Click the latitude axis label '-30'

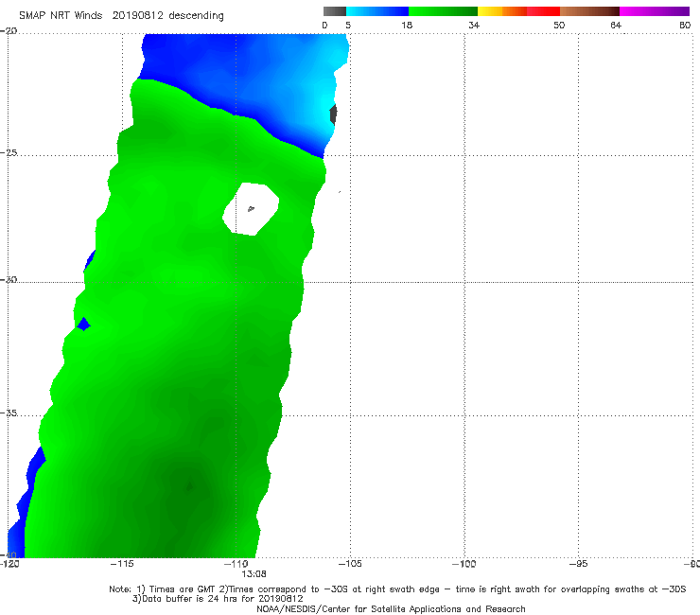coord(9,279)
